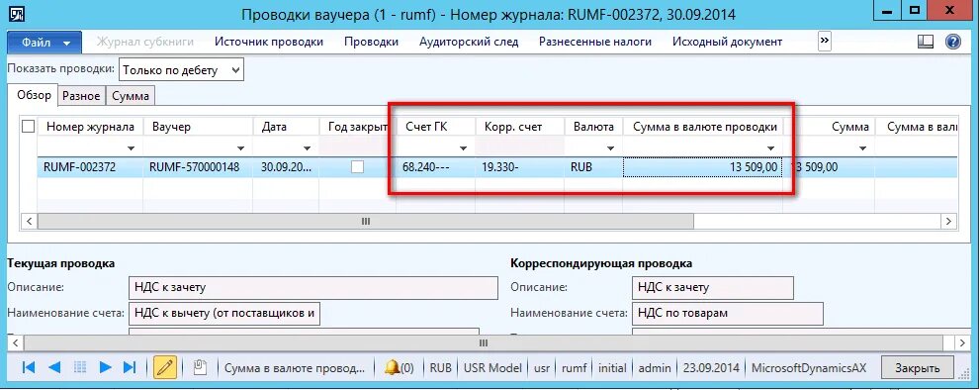The height and width of the screenshot is (390, 980).
Task: Open the Дата filter dropdown arrow
Action: click(x=307, y=148)
